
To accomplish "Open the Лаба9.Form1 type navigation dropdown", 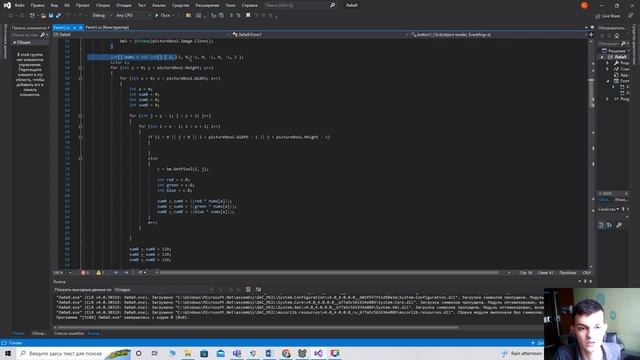I will 320,35.
